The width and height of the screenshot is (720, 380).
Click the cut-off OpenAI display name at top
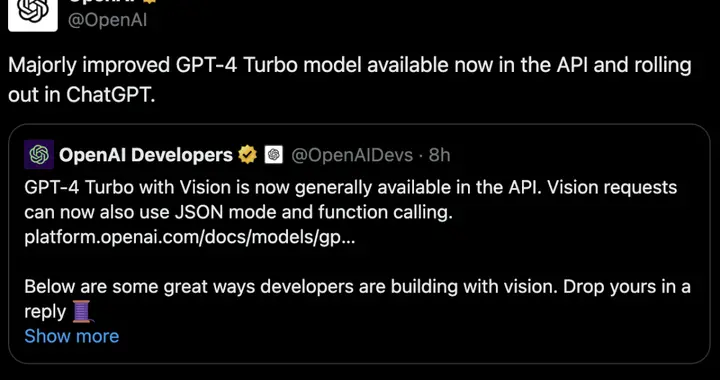click(100, 1)
